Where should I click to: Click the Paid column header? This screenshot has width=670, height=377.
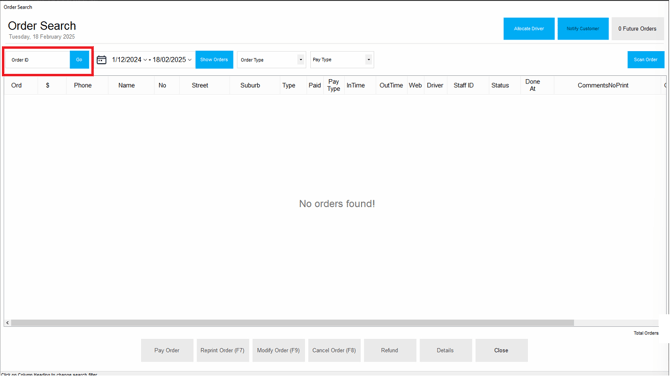point(315,85)
